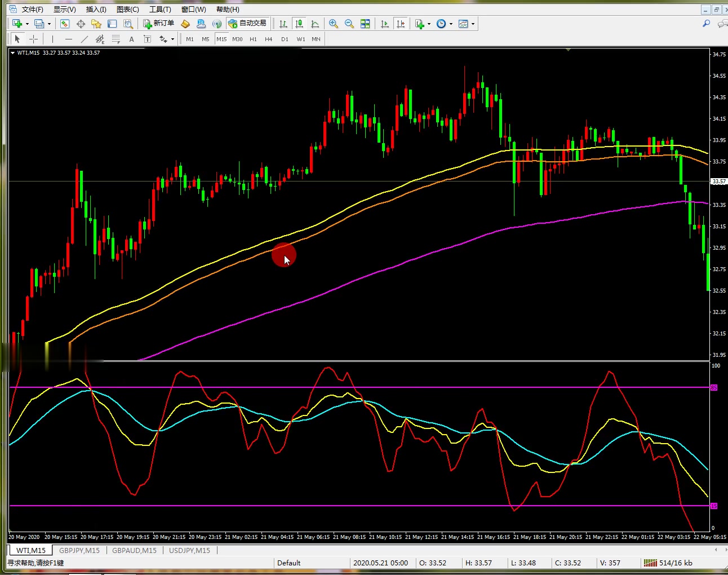728x575 pixels.
Task: Switch to M5 timeframe
Action: click(206, 39)
